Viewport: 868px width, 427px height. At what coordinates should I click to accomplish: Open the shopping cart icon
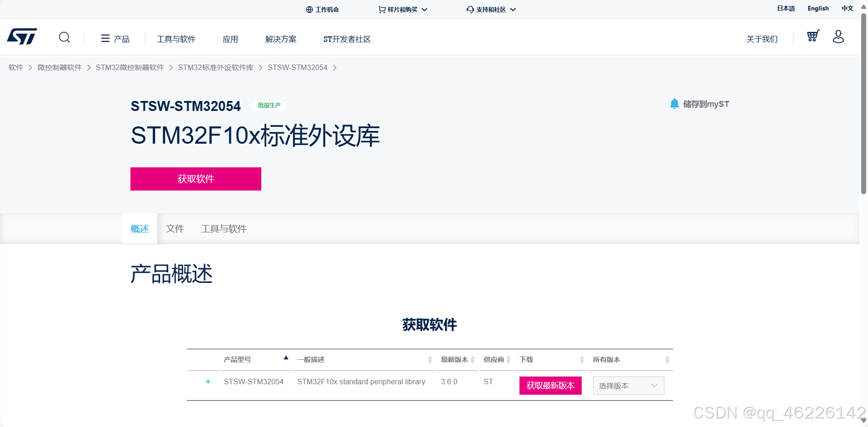click(x=813, y=36)
